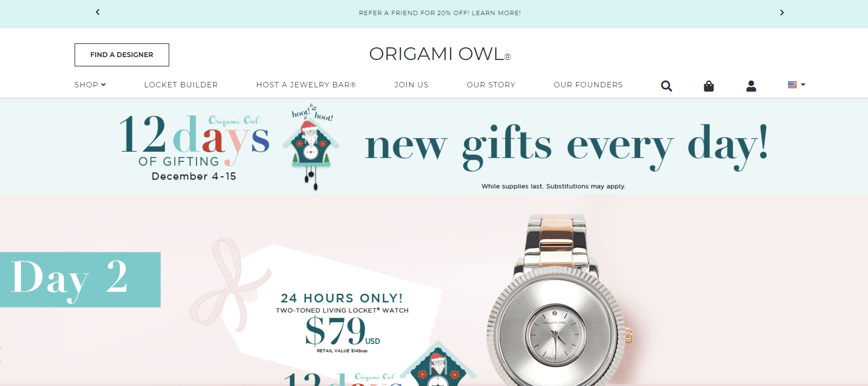Open the country selector caret

pyautogui.click(x=803, y=84)
